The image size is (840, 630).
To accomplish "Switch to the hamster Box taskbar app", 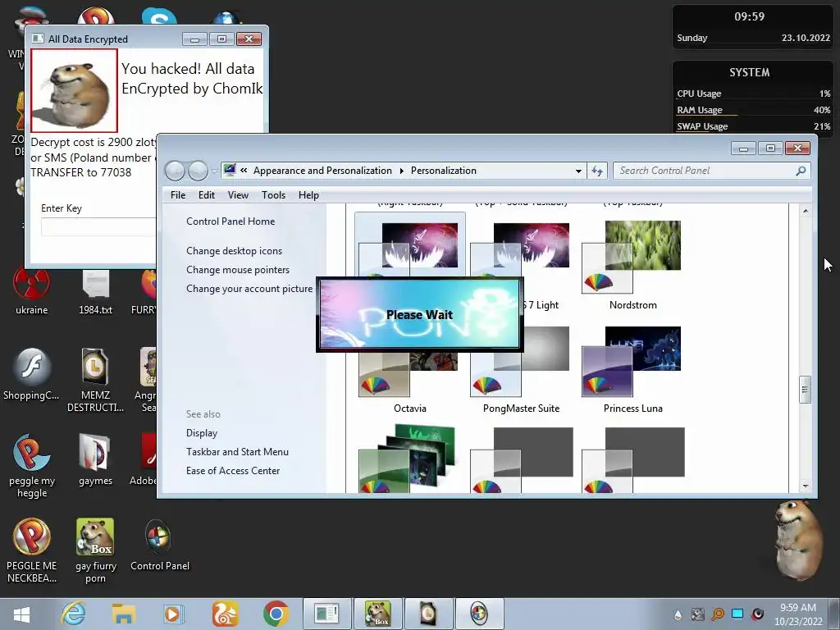I will click(x=377, y=614).
